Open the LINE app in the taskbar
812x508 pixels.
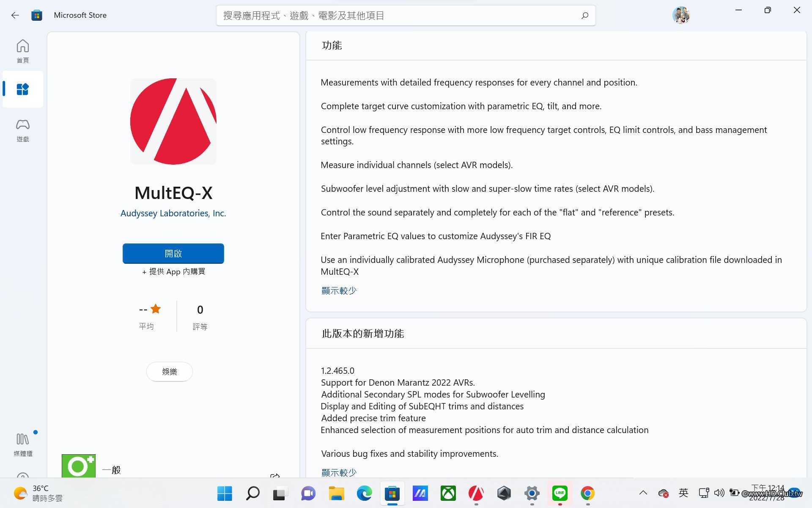pyautogui.click(x=560, y=493)
